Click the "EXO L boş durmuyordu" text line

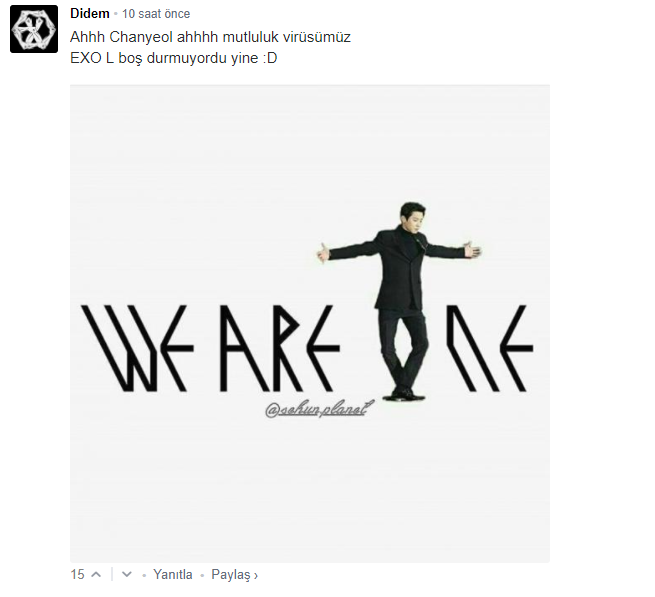point(173,58)
